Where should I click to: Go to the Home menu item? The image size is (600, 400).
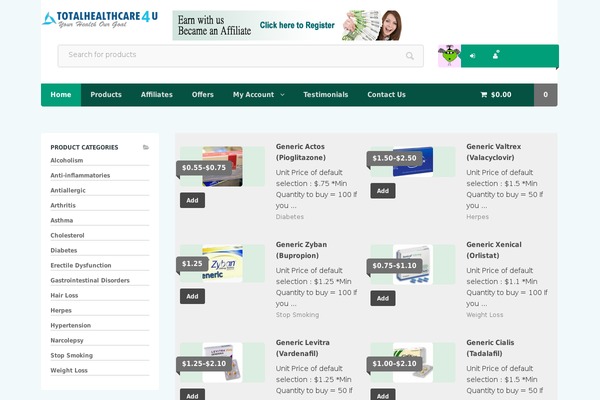coord(61,95)
